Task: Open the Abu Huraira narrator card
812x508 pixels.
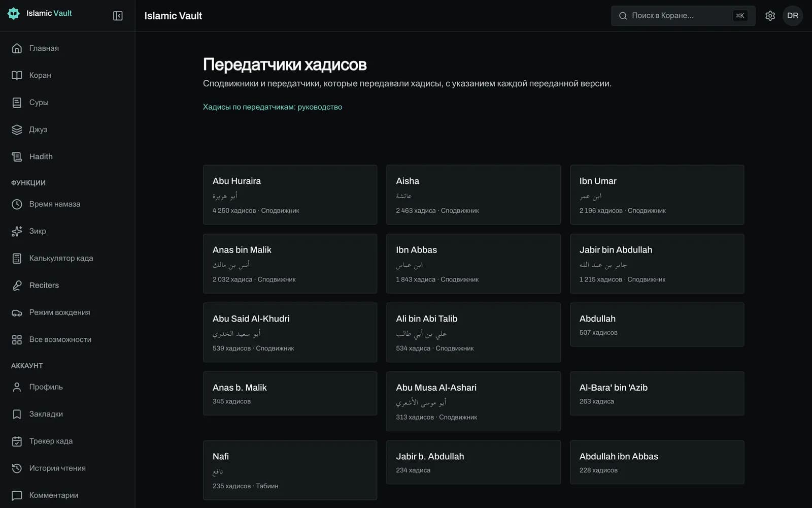Action: click(x=290, y=195)
